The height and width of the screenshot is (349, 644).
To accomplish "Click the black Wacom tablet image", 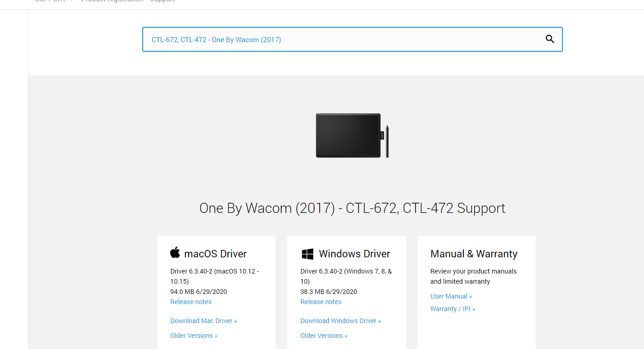I will click(x=348, y=135).
